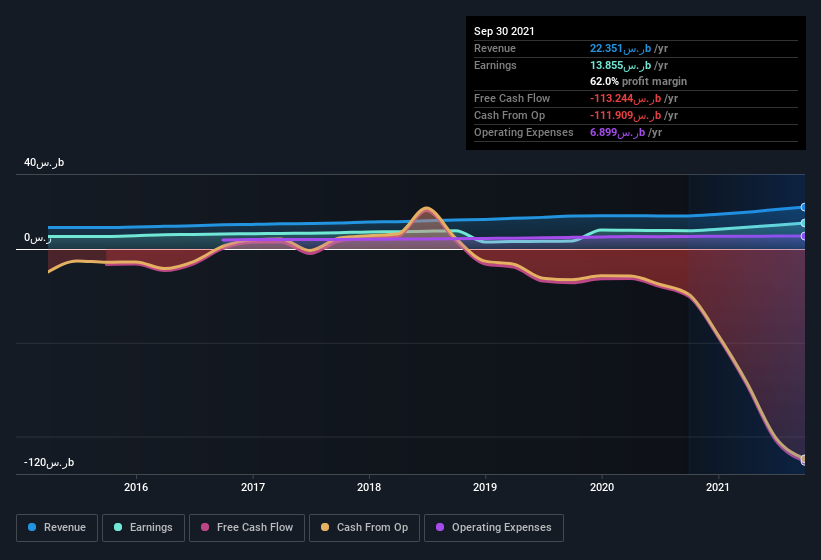Select the Earnings endpoint marker on chart
Image resolution: width=821 pixels, height=560 pixels.
[803, 223]
